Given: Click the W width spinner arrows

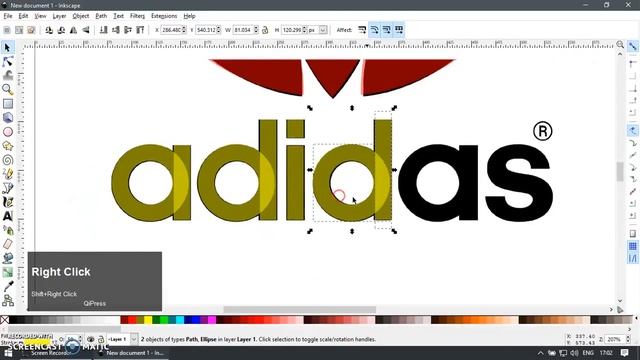Looking at the screenshot, I should coord(256,30).
